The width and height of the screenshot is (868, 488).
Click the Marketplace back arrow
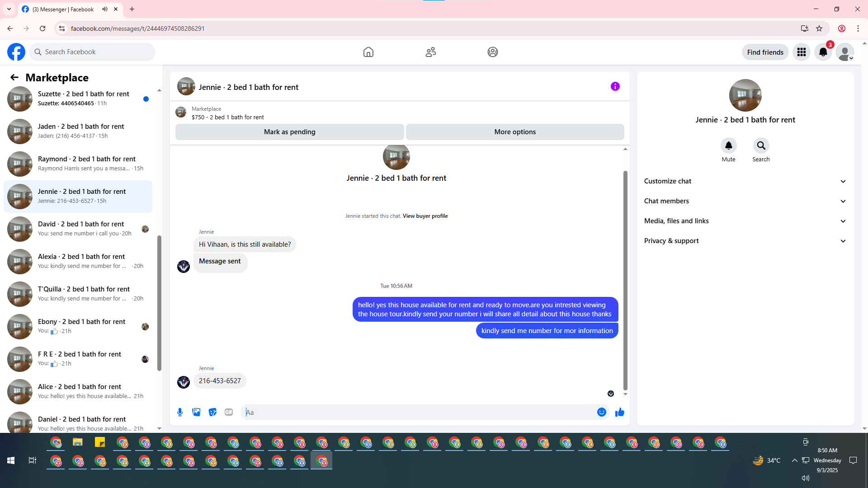coord(14,77)
